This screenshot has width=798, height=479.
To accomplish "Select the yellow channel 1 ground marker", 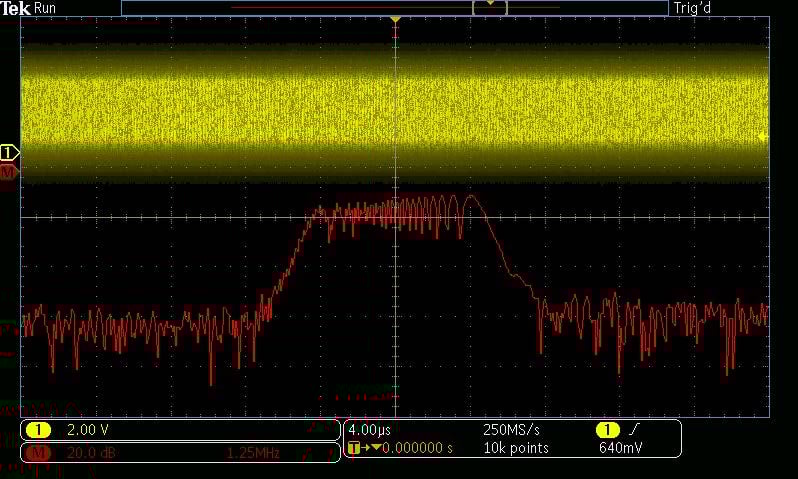I will [8, 153].
